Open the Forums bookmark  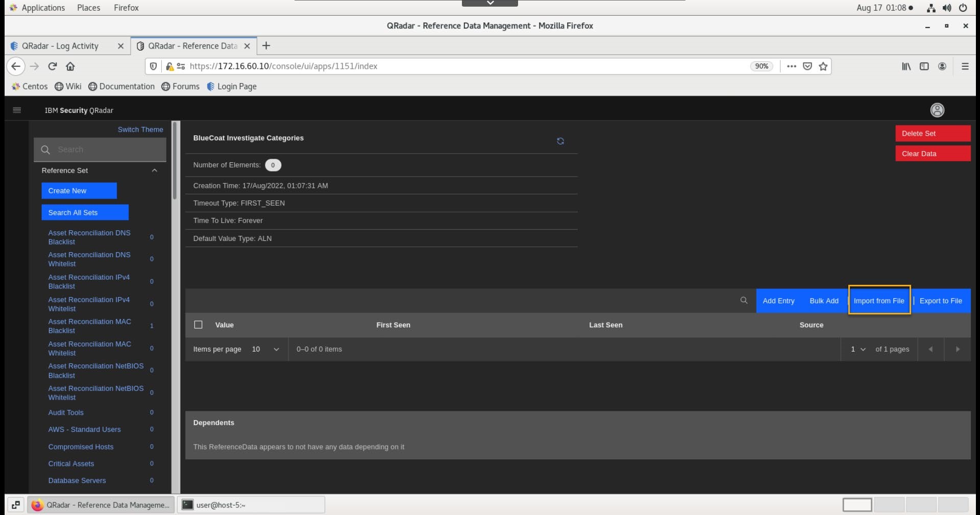(180, 86)
